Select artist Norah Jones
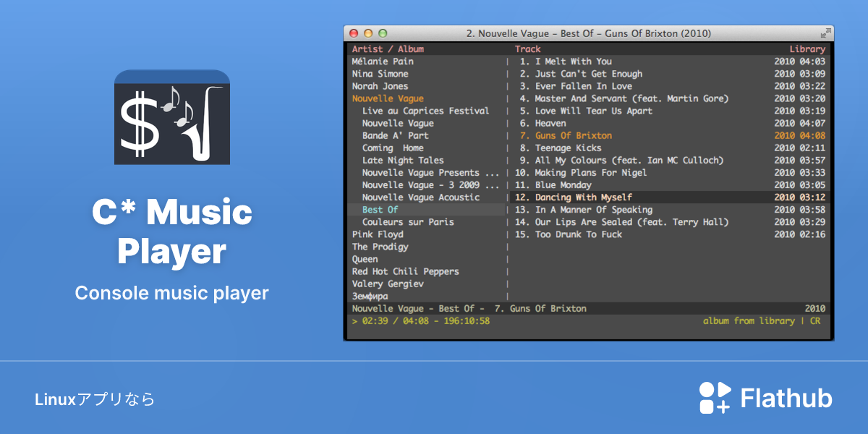This screenshot has height=434, width=868. pos(380,86)
